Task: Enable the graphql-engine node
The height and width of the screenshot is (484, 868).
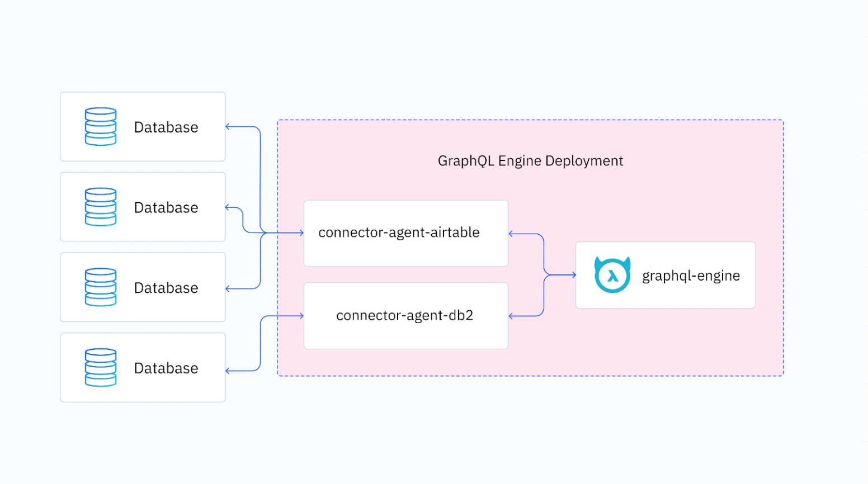Action: 665,274
